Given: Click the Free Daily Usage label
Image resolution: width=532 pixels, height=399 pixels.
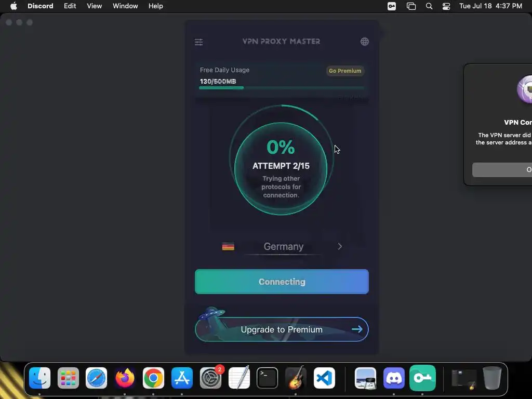Looking at the screenshot, I should click(x=224, y=70).
